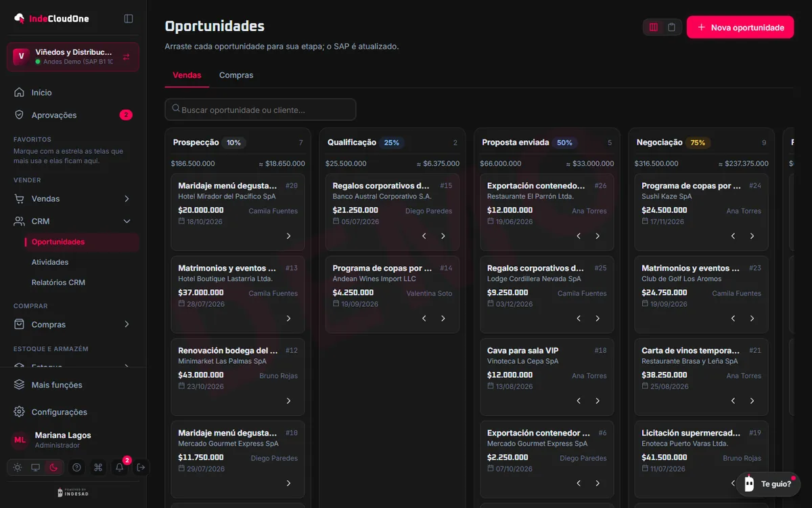The image size is (812, 508).
Task: Move card #14 back one stage
Action: pyautogui.click(x=424, y=318)
